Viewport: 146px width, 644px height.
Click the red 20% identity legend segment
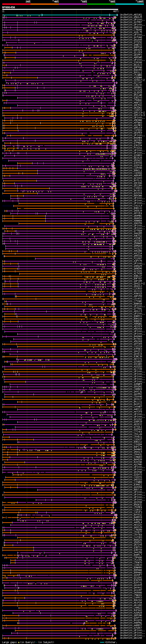[x=16, y=4]
